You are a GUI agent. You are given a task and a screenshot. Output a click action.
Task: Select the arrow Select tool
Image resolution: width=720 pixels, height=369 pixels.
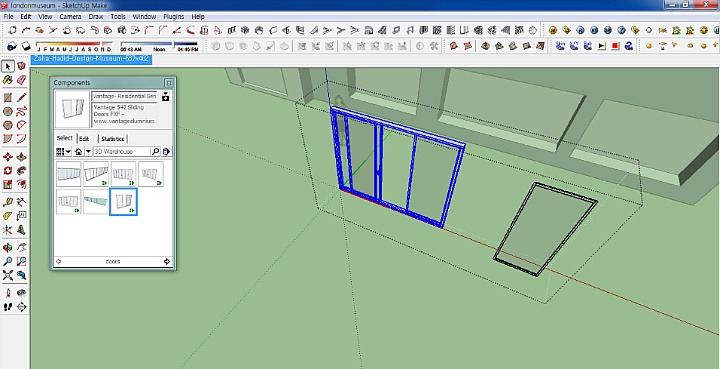click(8, 67)
